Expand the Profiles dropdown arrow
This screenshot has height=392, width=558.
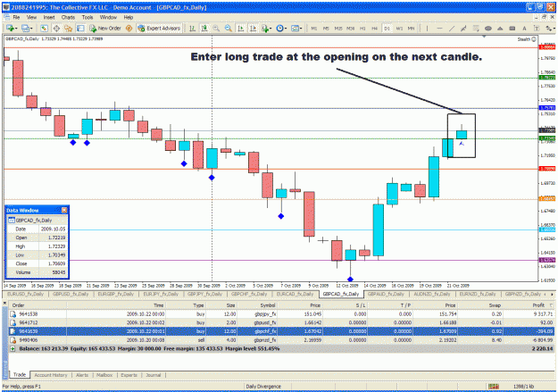(31, 29)
